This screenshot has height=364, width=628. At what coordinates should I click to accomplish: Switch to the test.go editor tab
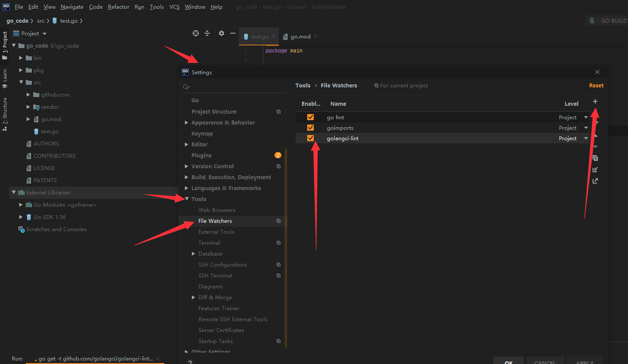point(259,37)
